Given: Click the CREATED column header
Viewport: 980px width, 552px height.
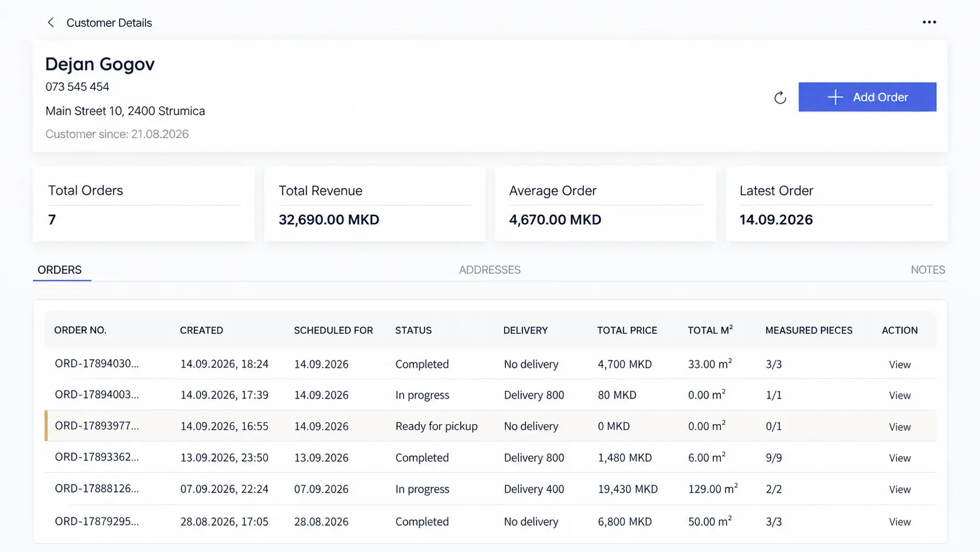Looking at the screenshot, I should click(x=202, y=330).
